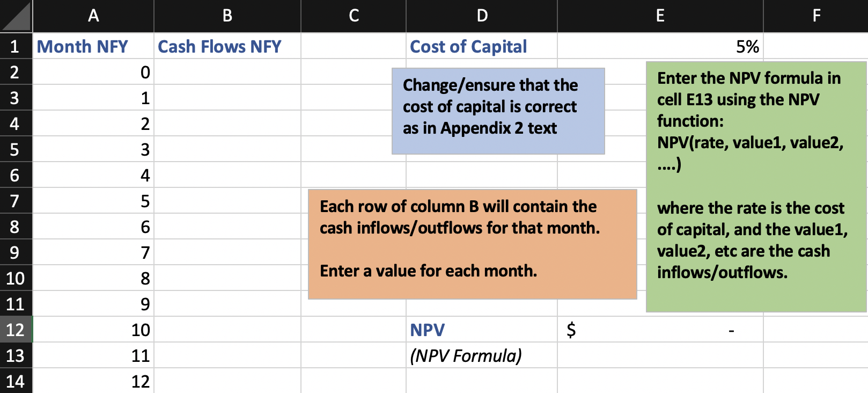Screen dimensions: 868x393
Task: Select column B header
Action: click(227, 16)
